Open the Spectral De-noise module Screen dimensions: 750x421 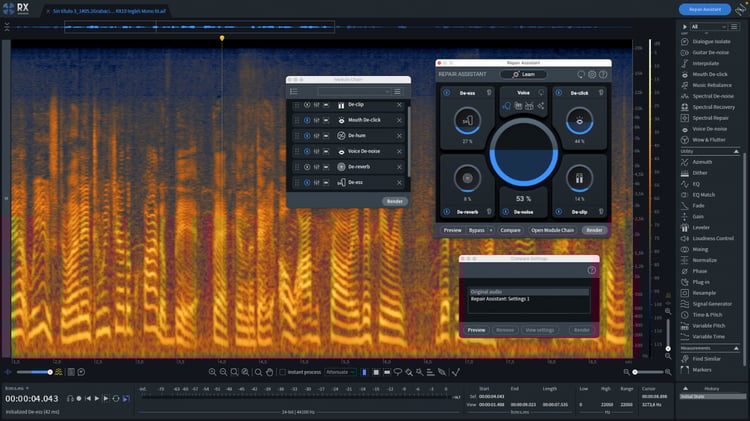708,96
